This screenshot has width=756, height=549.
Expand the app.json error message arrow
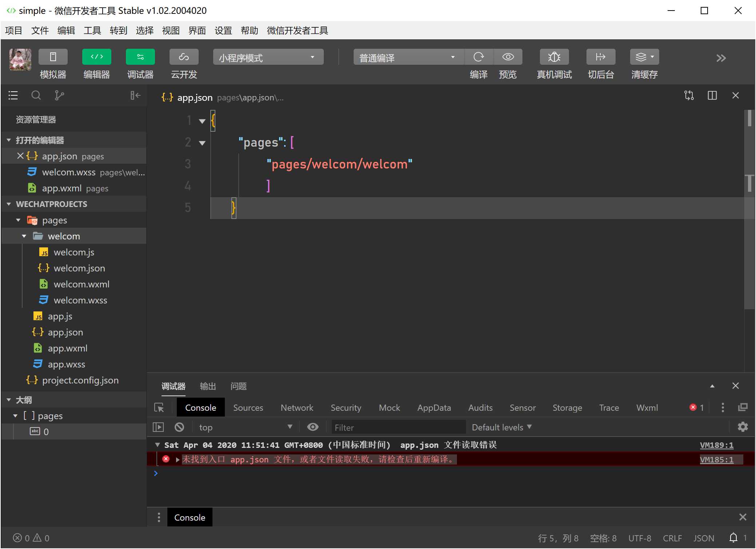[x=178, y=460]
